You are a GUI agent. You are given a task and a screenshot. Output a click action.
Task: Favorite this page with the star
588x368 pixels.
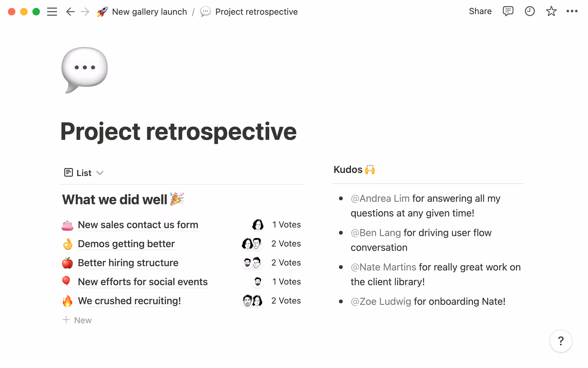[x=551, y=11]
